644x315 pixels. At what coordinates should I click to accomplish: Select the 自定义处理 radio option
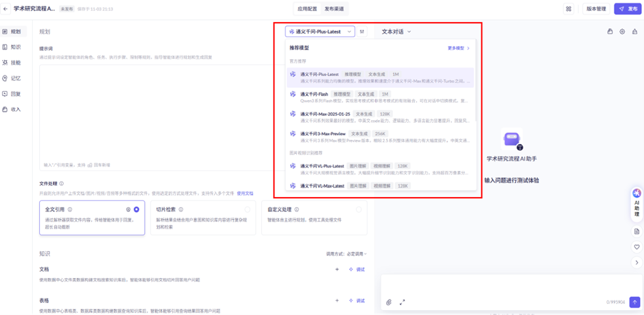pyautogui.click(x=359, y=209)
